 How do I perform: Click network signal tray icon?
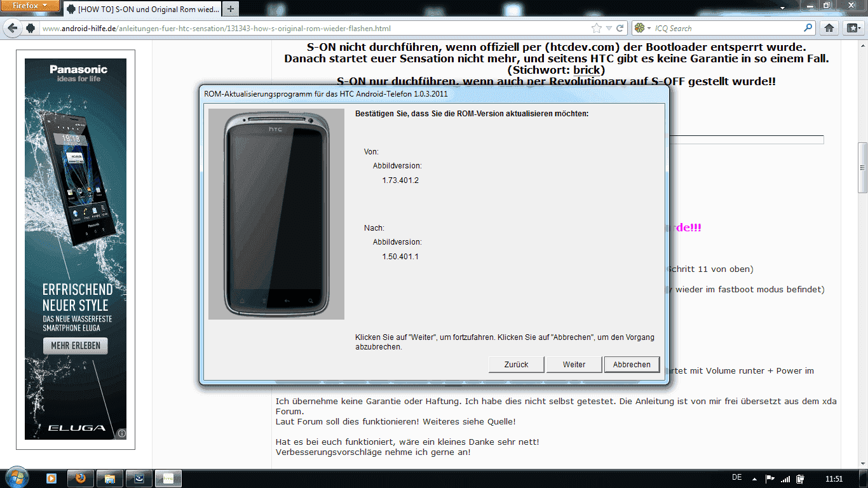(x=785, y=478)
